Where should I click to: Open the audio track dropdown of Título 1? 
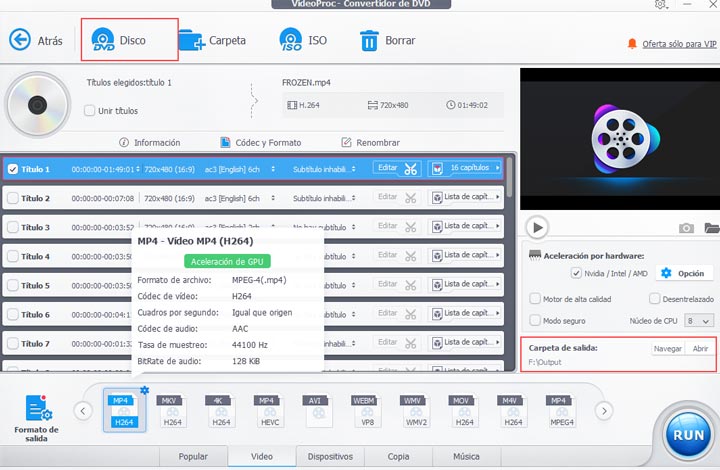point(273,169)
